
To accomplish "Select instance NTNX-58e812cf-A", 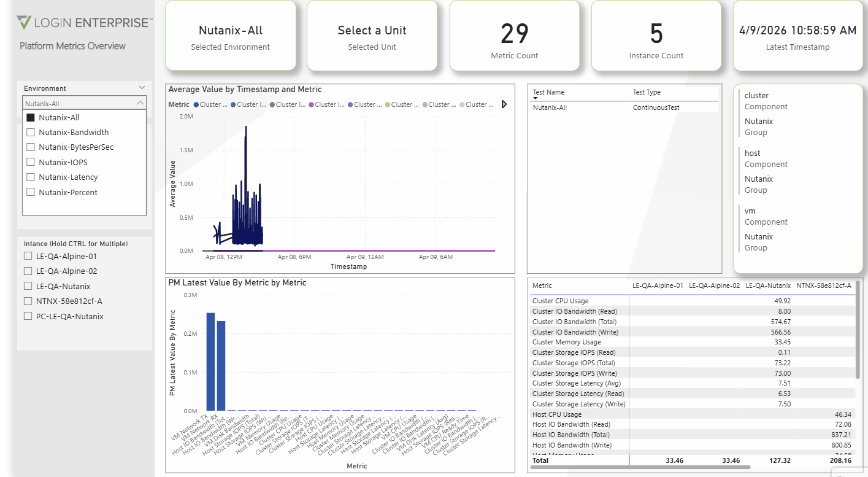I will (28, 301).
